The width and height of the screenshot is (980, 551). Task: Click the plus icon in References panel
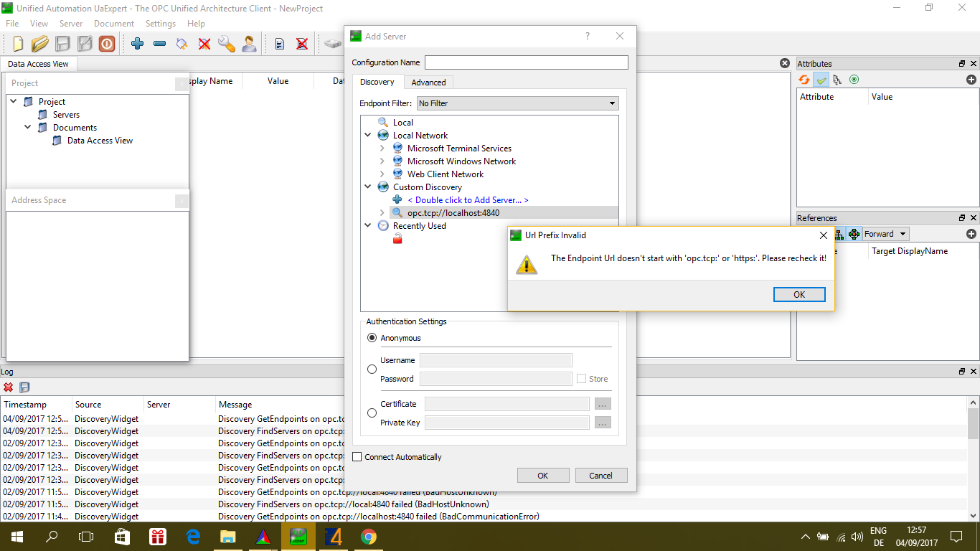point(971,234)
